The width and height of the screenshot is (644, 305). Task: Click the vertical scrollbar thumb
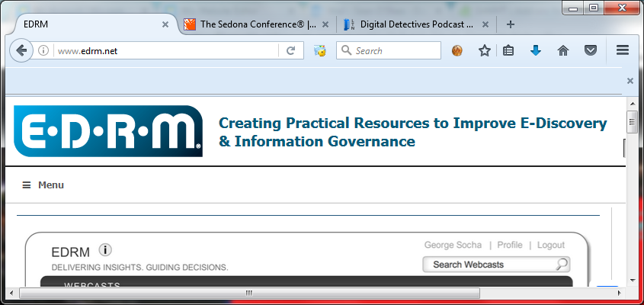click(632, 122)
